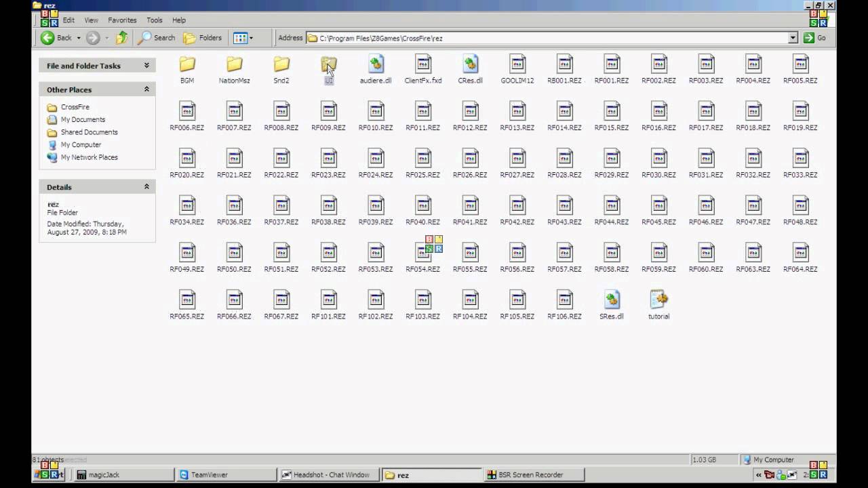Viewport: 868px width, 488px height.
Task: Select the audiere.dll file
Action: (x=376, y=70)
